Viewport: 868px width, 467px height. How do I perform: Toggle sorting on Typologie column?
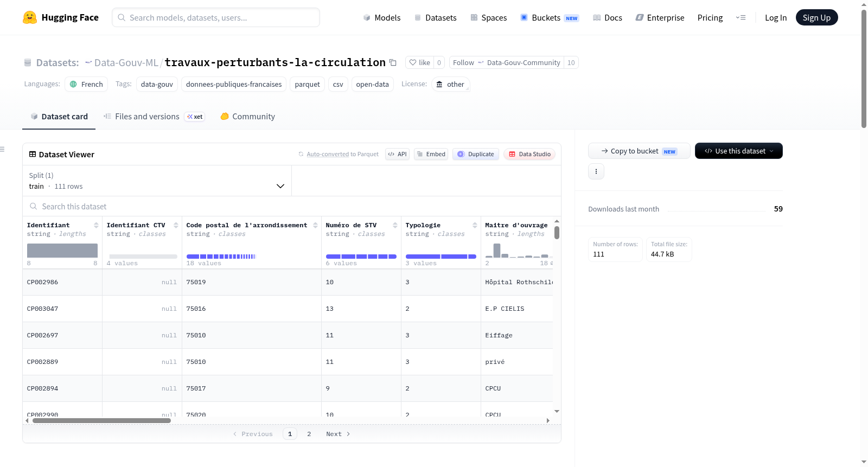tap(475, 225)
